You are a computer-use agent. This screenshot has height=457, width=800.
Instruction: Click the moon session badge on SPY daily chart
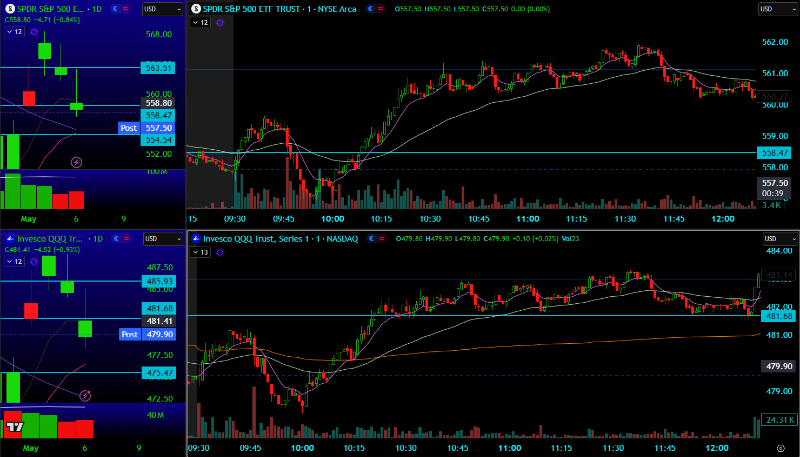pyautogui.click(x=115, y=9)
